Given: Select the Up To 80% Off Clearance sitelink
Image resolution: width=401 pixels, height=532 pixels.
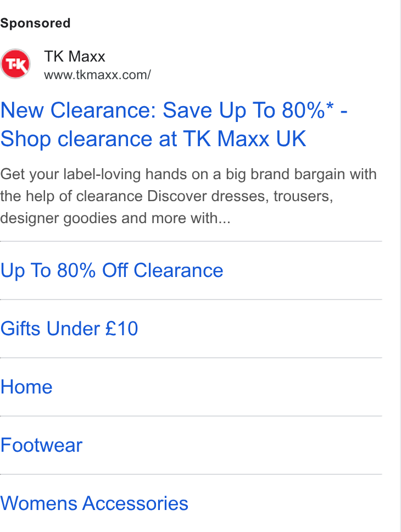Looking at the screenshot, I should pos(112,270).
